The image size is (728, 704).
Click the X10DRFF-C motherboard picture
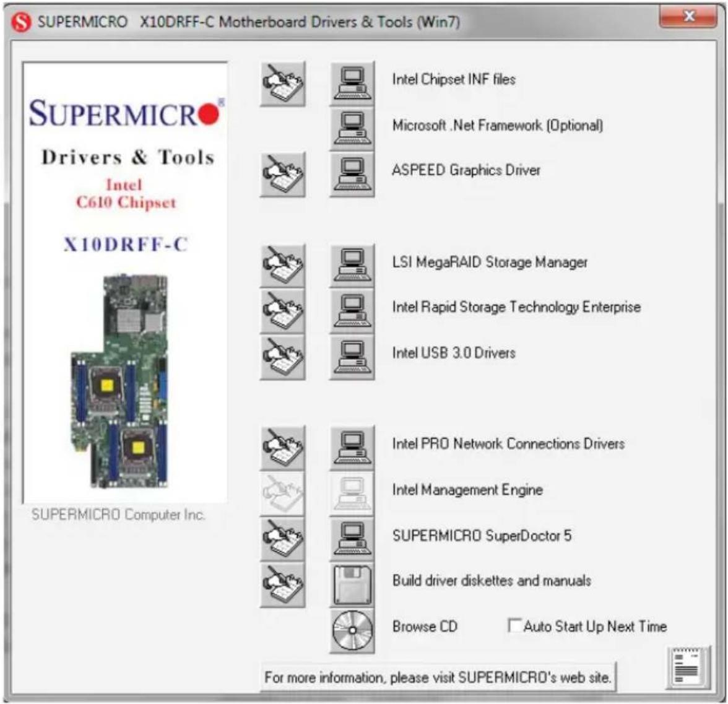(x=119, y=381)
